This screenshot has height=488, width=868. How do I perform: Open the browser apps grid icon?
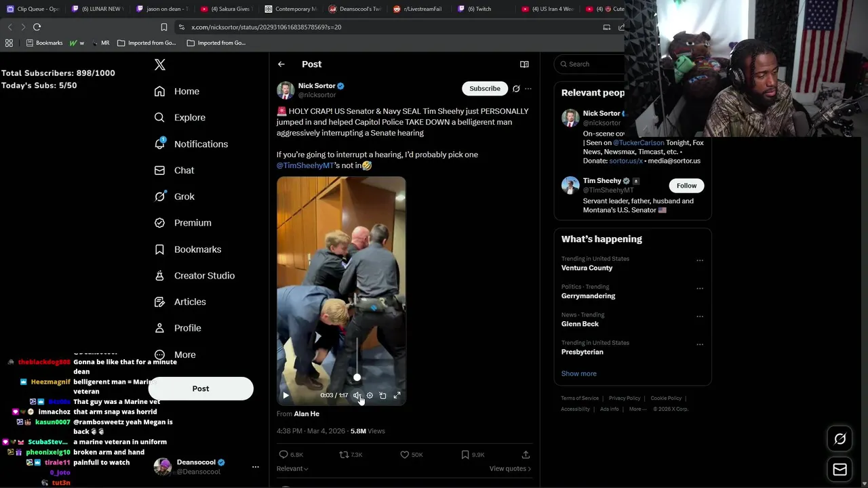point(9,43)
